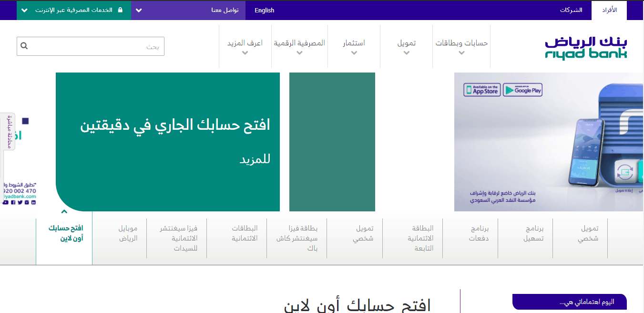644x313 pixels.
Task: Click the افتح حسابك أون لاين page heading
Action: click(x=358, y=305)
